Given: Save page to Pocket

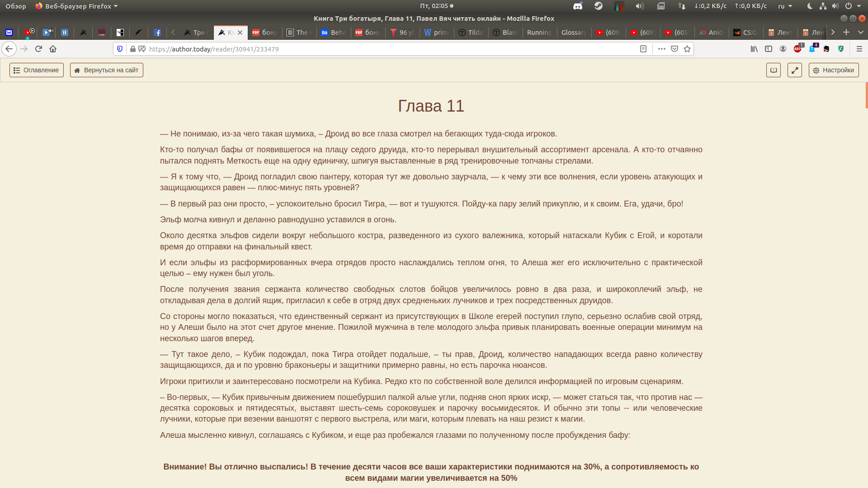Looking at the screenshot, I should coord(675,49).
